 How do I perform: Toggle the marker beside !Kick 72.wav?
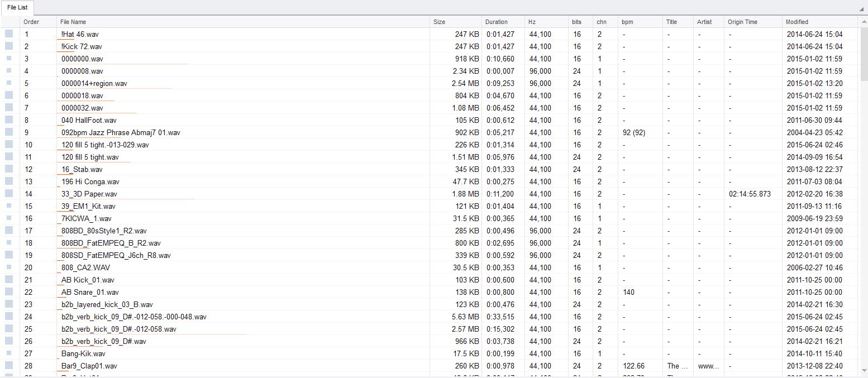(9, 46)
